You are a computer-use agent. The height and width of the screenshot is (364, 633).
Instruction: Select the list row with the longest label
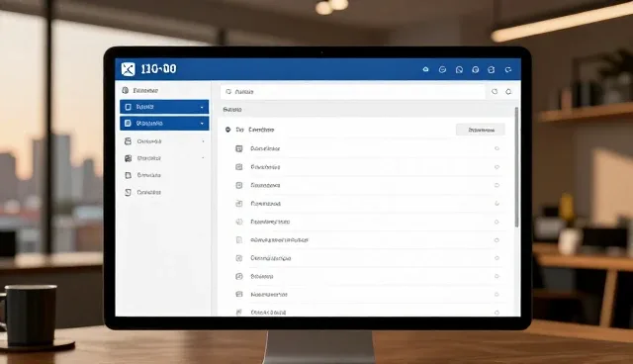(367, 240)
